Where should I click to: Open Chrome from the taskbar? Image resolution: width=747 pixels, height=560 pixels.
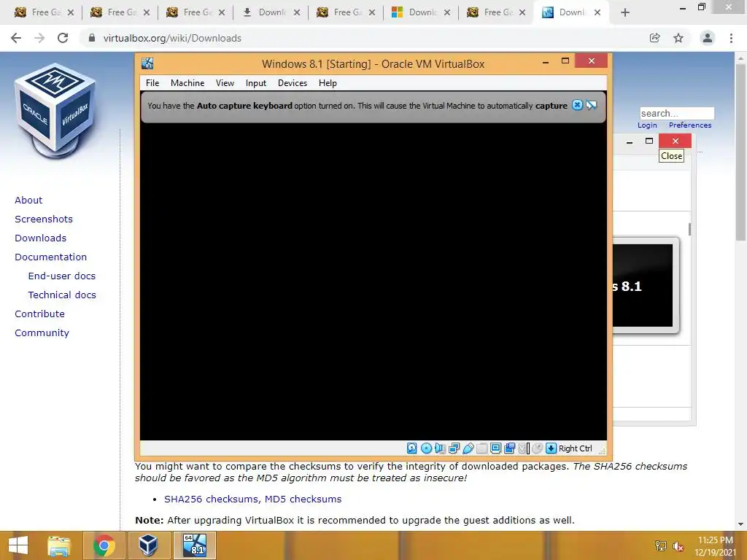(104, 545)
